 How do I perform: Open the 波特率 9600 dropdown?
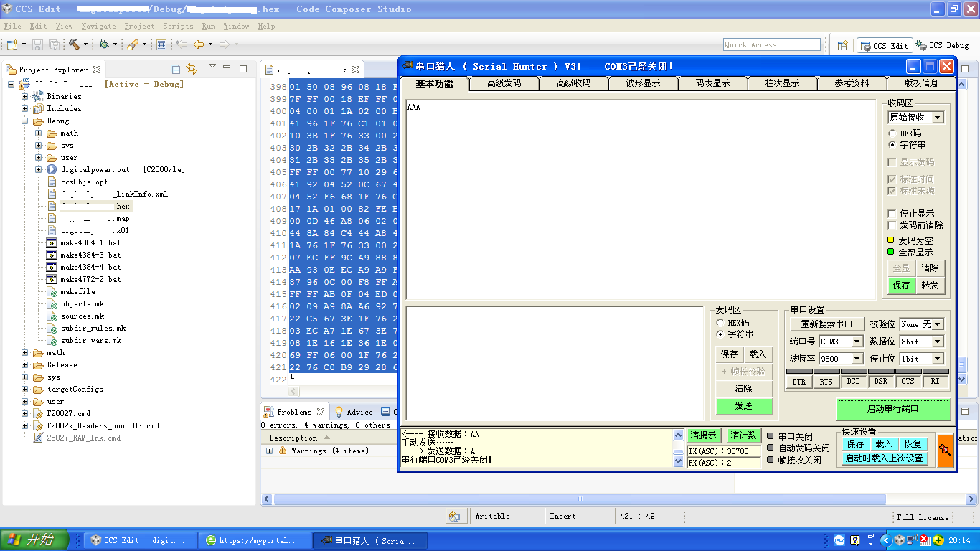857,359
